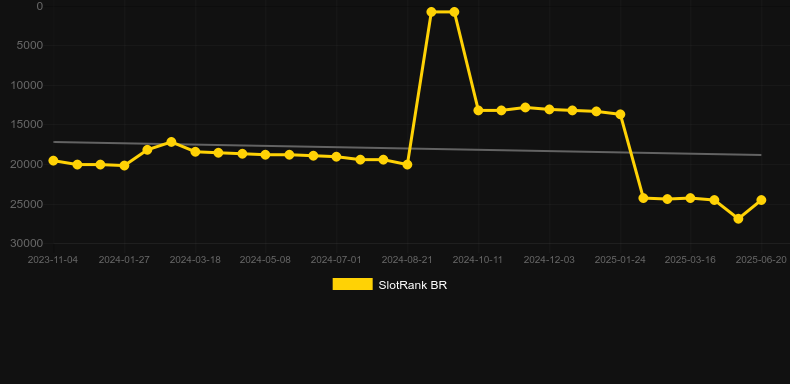Image resolution: width=790 pixels, height=384 pixels.
Task: Click the x-axis date 2024-07-01
Action: click(336, 260)
